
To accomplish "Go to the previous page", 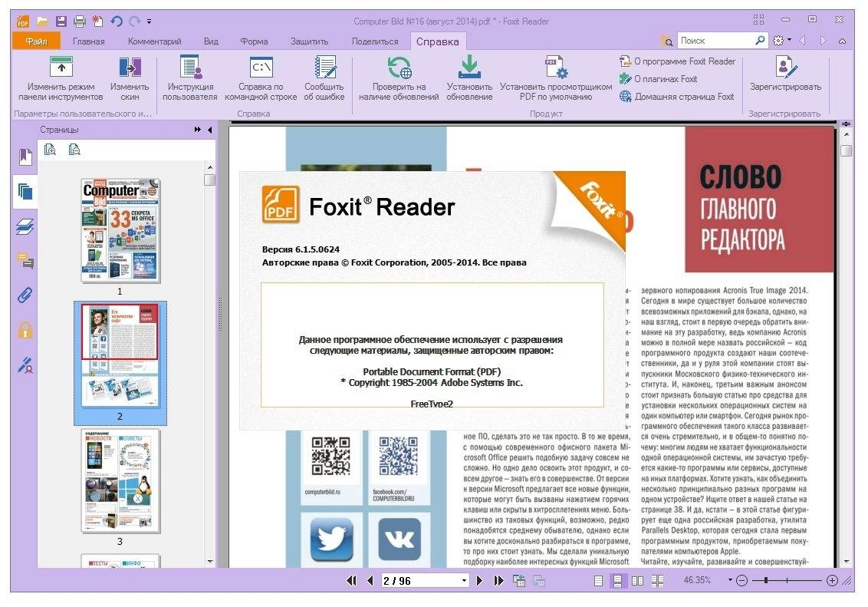I will (x=370, y=580).
